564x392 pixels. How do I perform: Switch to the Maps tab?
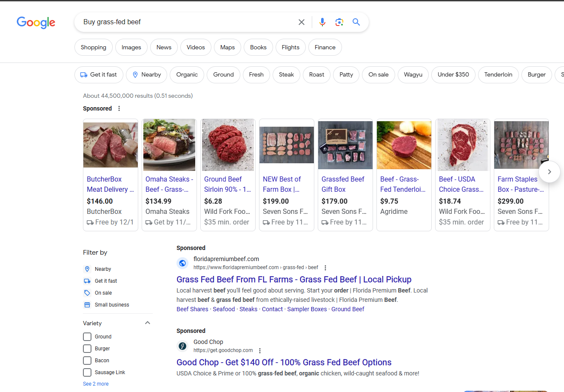click(x=228, y=47)
